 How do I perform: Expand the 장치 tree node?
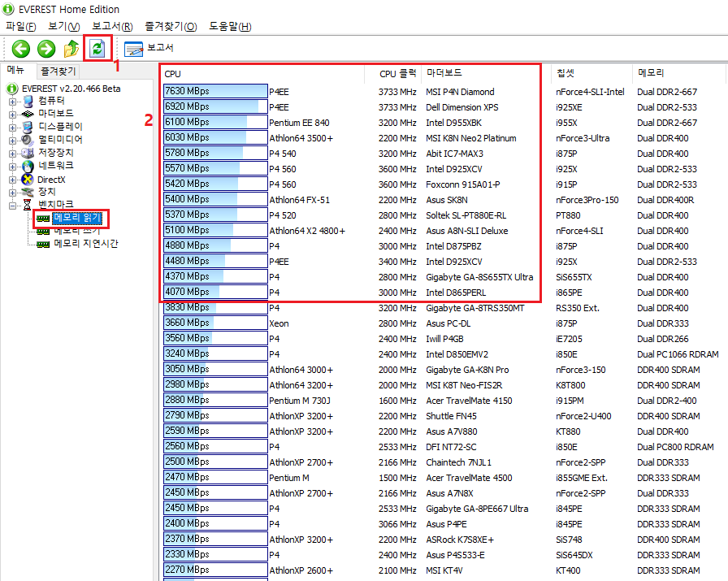coord(12,193)
